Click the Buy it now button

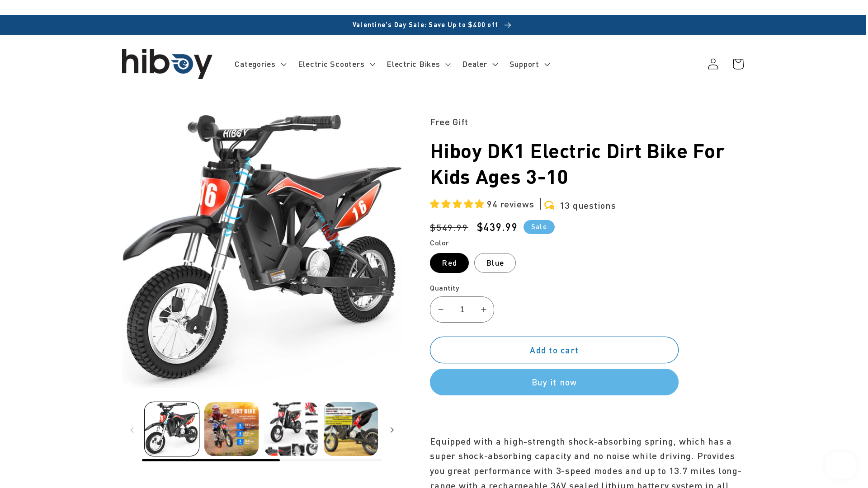[x=554, y=382]
